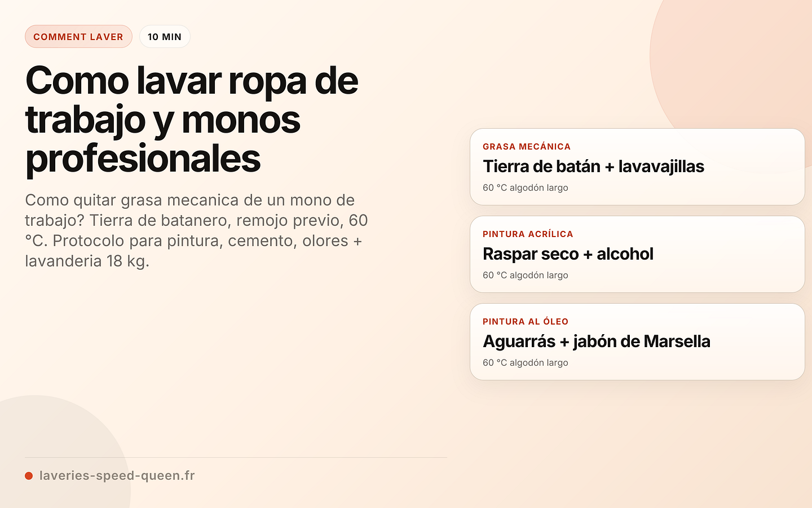Click the headline Como lavar ropa de trabajo

pos(192,119)
